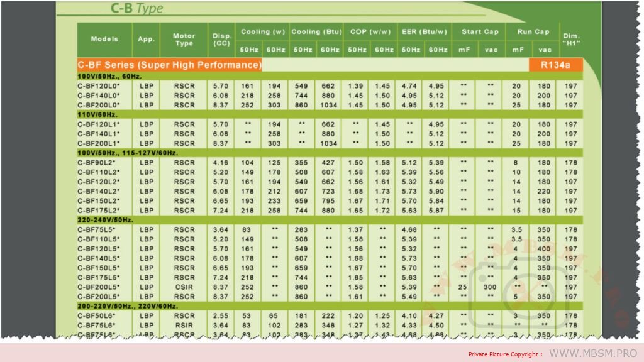Click the 220-240V/50Hz. section row
Screen dimensions: 644x362
click(x=105, y=220)
